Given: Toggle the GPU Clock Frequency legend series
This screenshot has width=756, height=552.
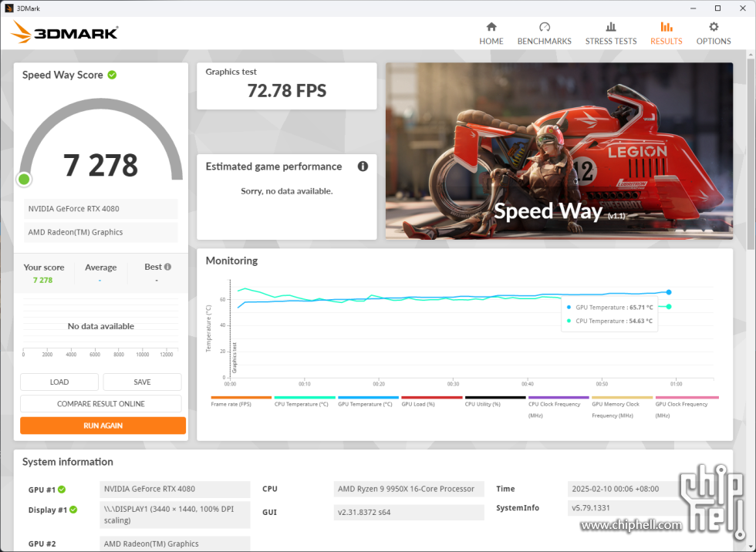Looking at the screenshot, I should tap(686, 408).
